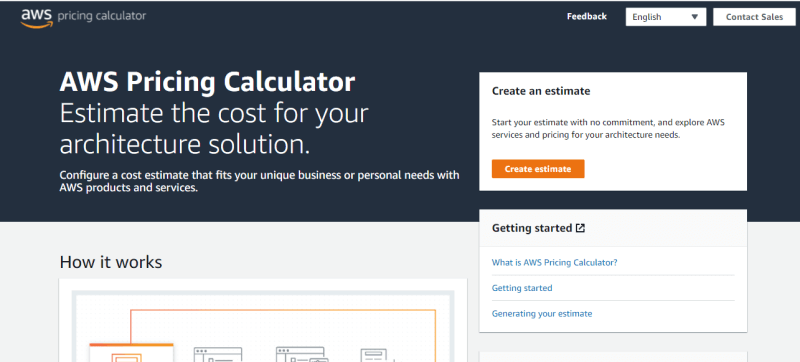Click the English language dropdown arrow
This screenshot has height=362, width=800.
pyautogui.click(x=694, y=17)
